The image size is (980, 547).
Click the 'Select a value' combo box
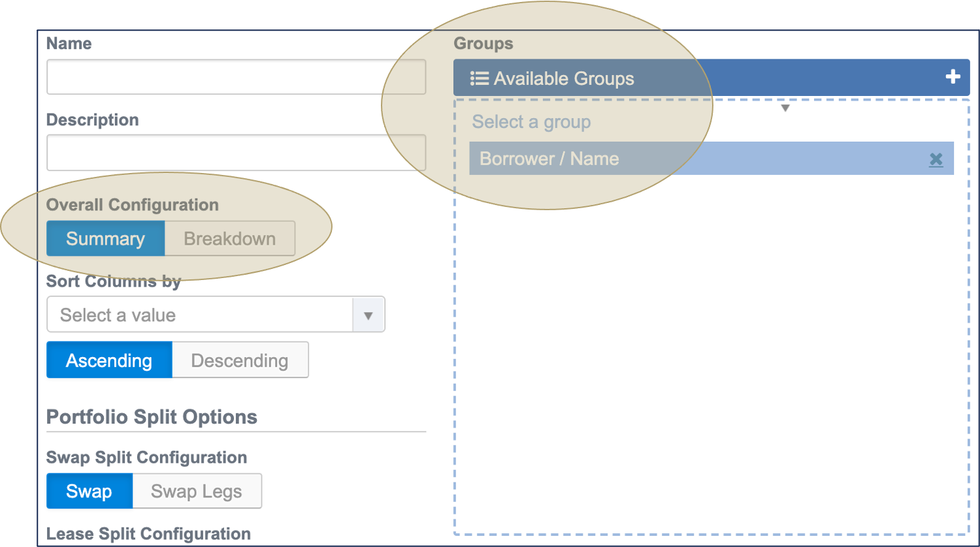coord(199,315)
